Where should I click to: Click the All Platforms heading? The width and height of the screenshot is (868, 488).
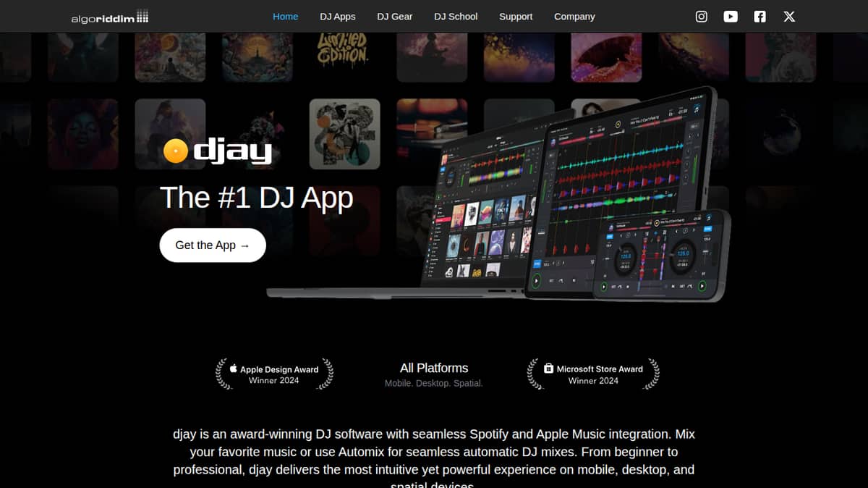(x=434, y=368)
